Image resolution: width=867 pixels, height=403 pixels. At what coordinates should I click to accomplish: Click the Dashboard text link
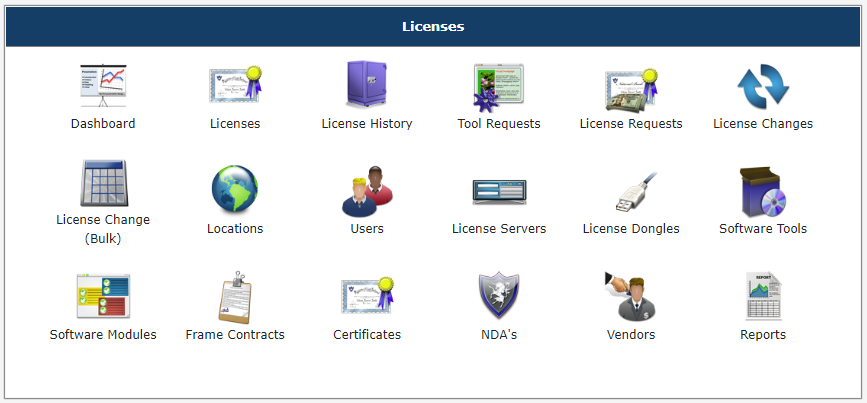tap(103, 123)
